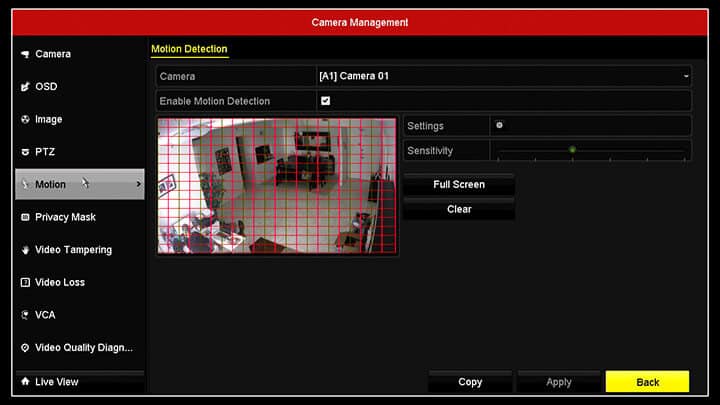The width and height of the screenshot is (720, 405).
Task: Go to Live View
Action: pyautogui.click(x=56, y=382)
